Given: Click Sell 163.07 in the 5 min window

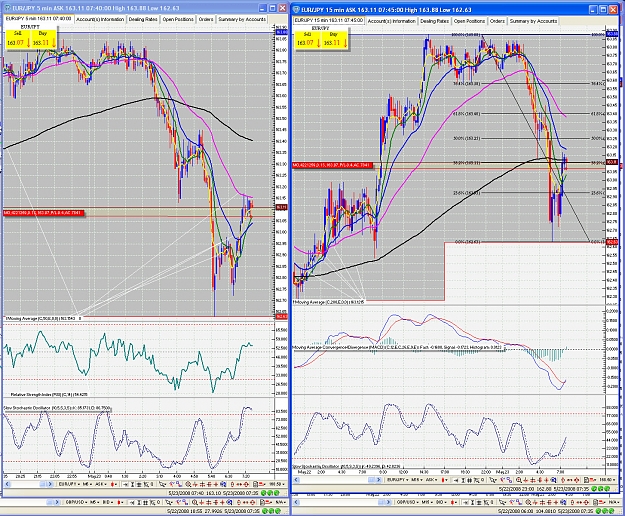Looking at the screenshot, I should [18, 39].
